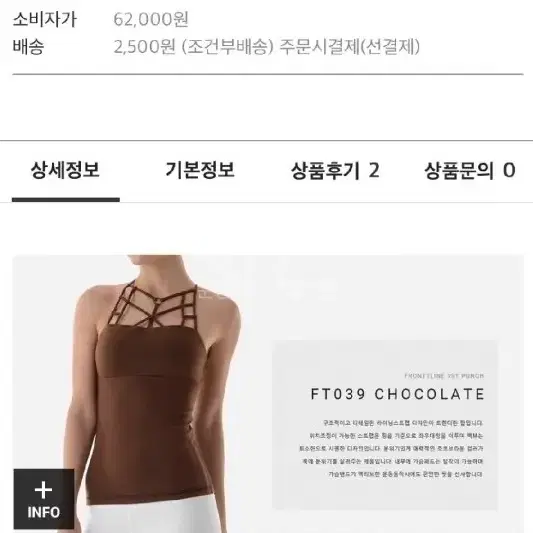Open the plus INFO overlay button
Viewport: 533px width, 533px height.
point(44,499)
